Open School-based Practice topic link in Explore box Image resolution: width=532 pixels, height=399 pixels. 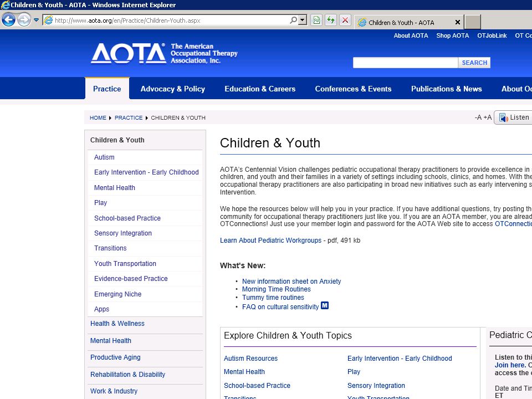point(257,386)
